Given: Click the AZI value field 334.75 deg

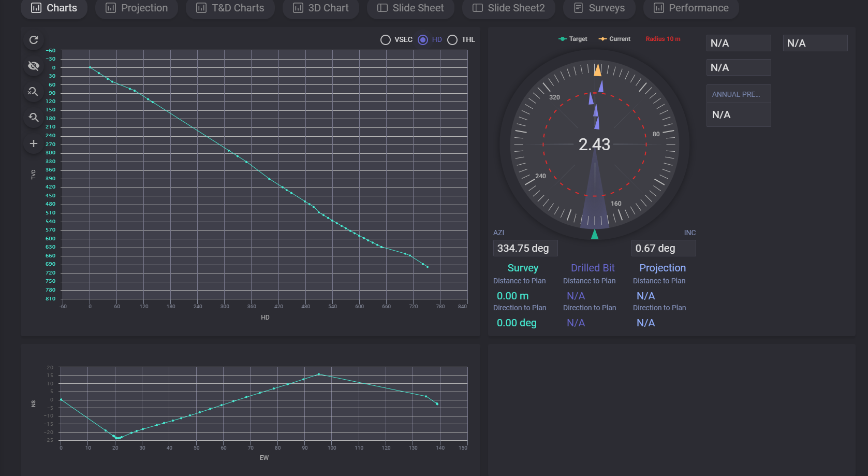Looking at the screenshot, I should 525,248.
